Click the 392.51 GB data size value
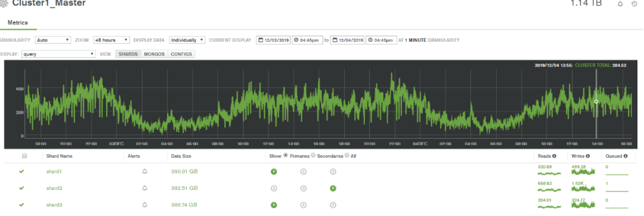The image size is (644, 216). [184, 188]
